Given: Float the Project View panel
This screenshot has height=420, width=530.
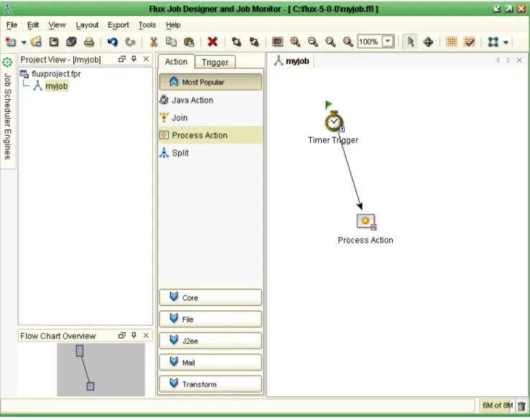Looking at the screenshot, I should pos(121,59).
